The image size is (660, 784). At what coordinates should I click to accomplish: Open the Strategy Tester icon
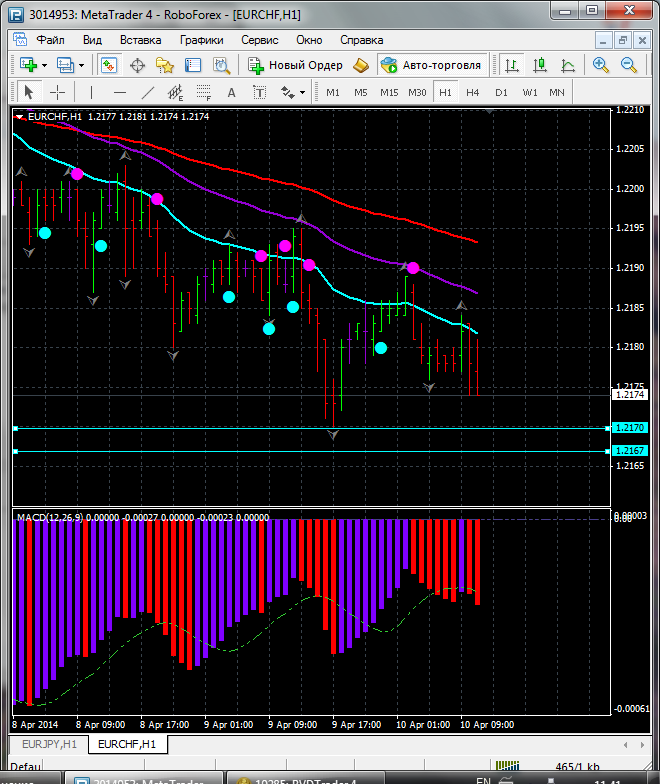click(221, 65)
